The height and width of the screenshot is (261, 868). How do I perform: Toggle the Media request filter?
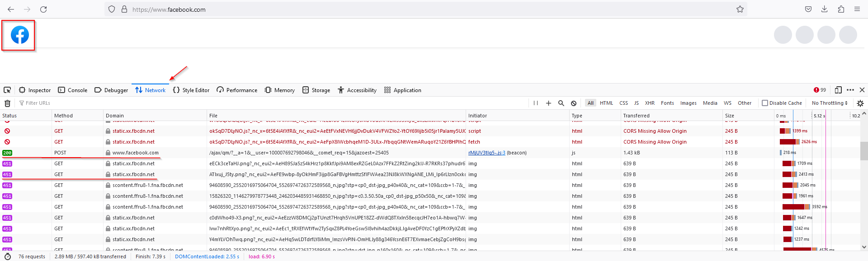[x=710, y=103]
